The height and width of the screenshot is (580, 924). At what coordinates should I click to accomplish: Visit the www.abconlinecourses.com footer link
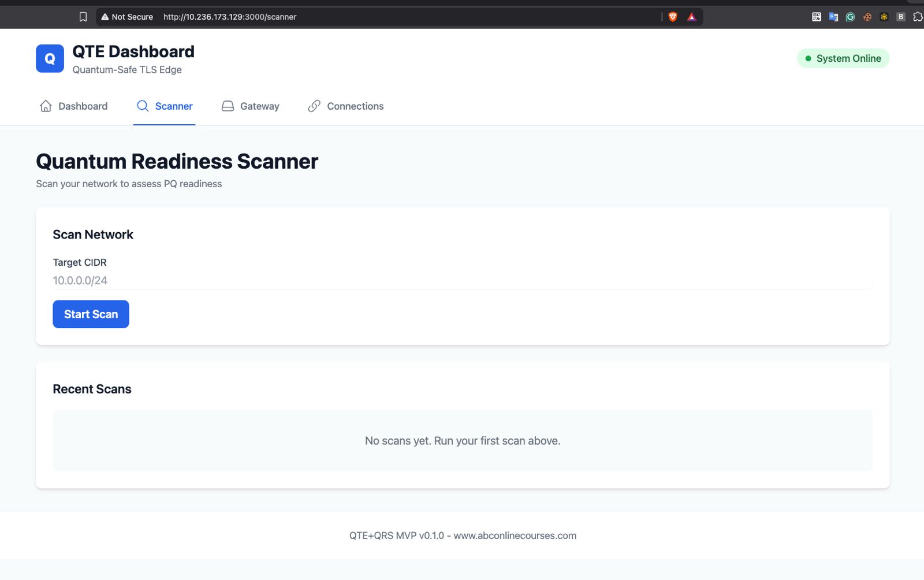515,536
